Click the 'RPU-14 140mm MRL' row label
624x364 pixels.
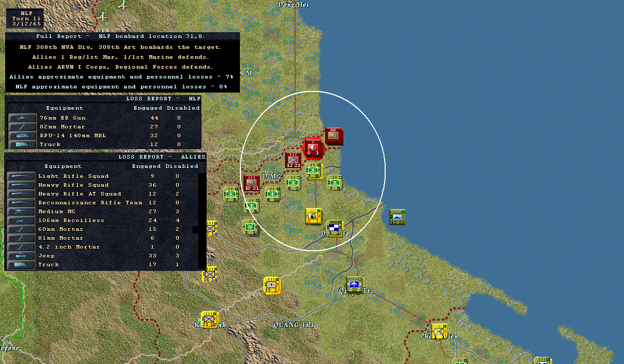click(x=72, y=136)
